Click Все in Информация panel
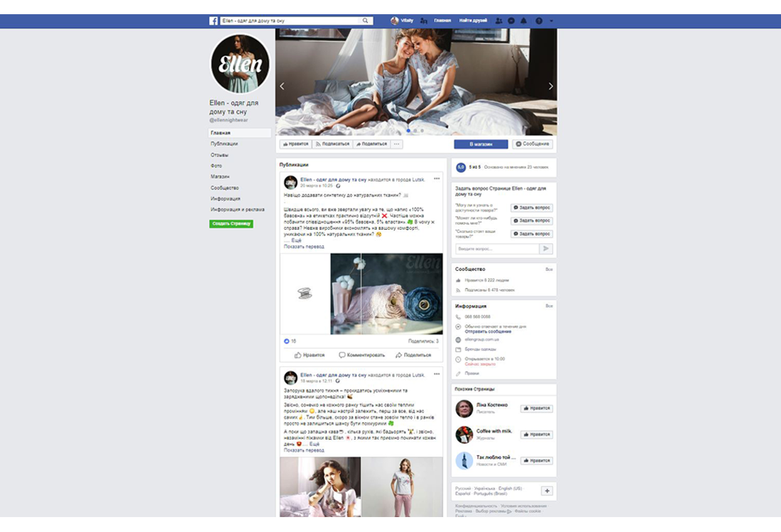781x532 pixels. (x=549, y=306)
